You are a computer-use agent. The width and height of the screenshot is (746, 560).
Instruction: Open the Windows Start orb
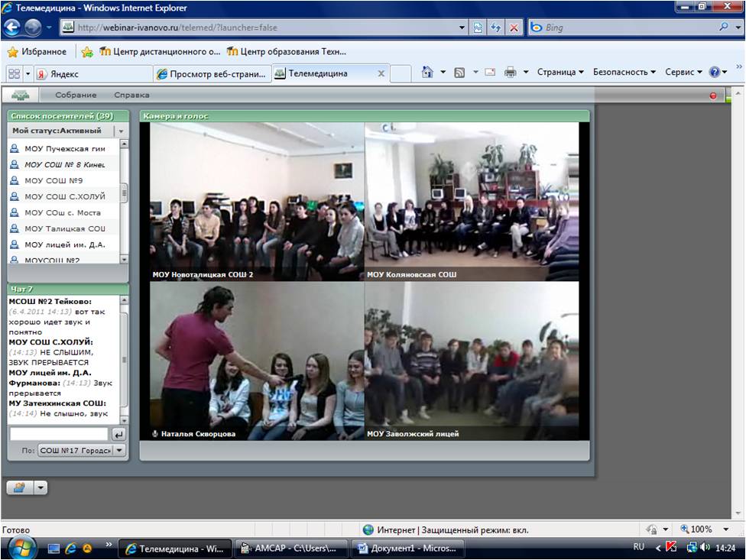[21, 548]
